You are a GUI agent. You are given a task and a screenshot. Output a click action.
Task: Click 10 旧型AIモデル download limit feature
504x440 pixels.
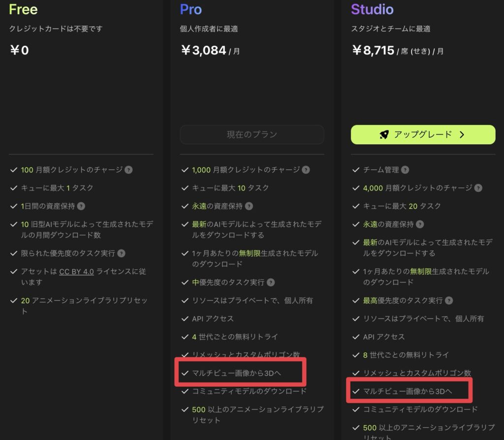tap(87, 229)
